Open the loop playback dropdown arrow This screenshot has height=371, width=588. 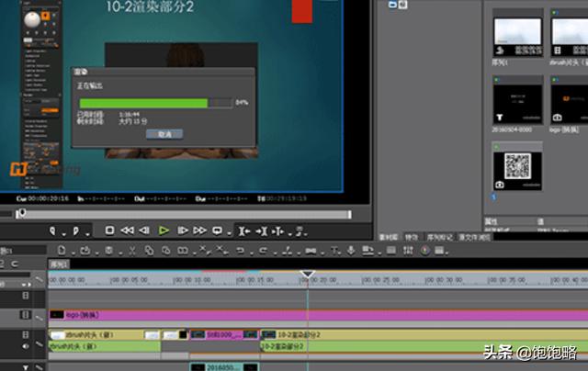228,230
